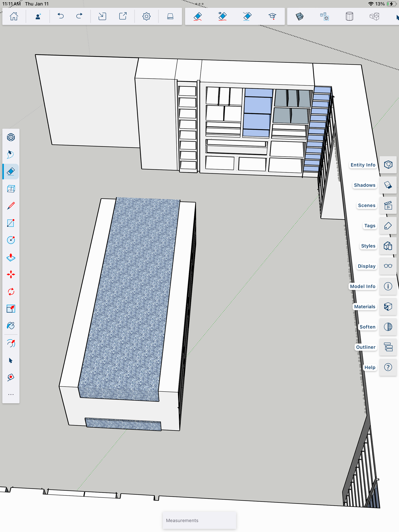Tap the Measurements input box

click(199, 520)
